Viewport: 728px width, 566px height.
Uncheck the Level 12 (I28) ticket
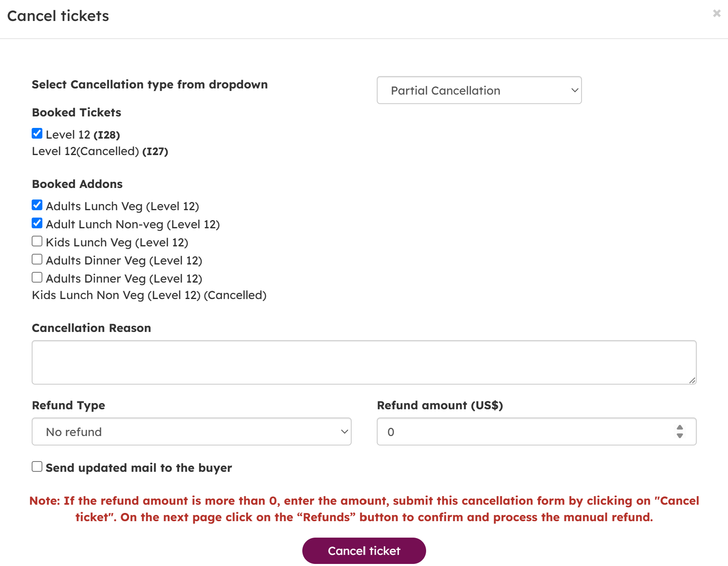click(37, 133)
